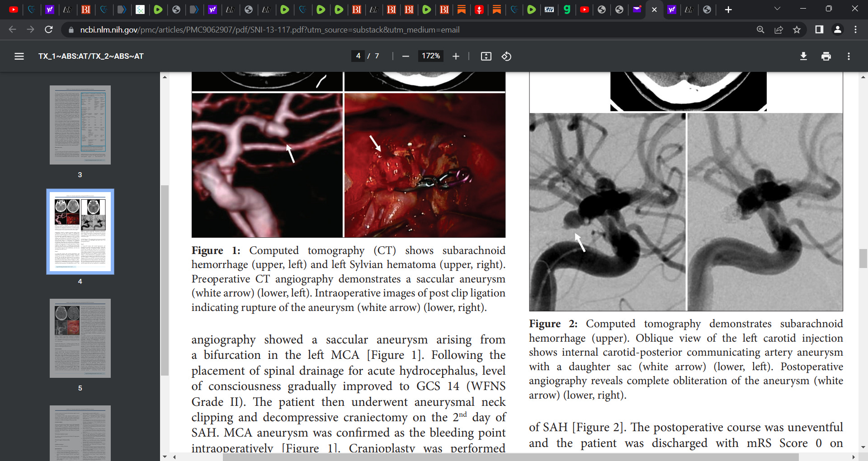868x461 pixels.
Task: Click the postoperative angiography image
Action: point(765,212)
